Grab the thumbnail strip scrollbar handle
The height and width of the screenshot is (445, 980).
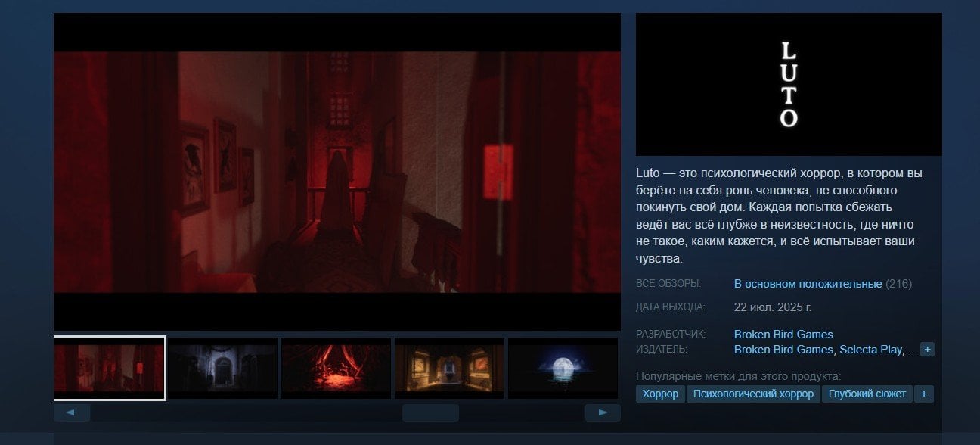point(430,412)
